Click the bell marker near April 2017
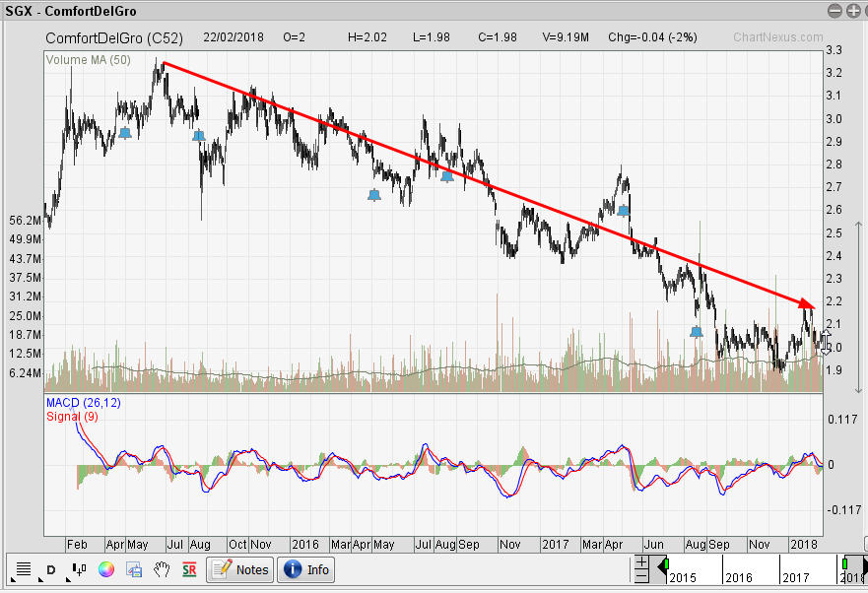This screenshot has height=593, width=868. pyautogui.click(x=624, y=211)
